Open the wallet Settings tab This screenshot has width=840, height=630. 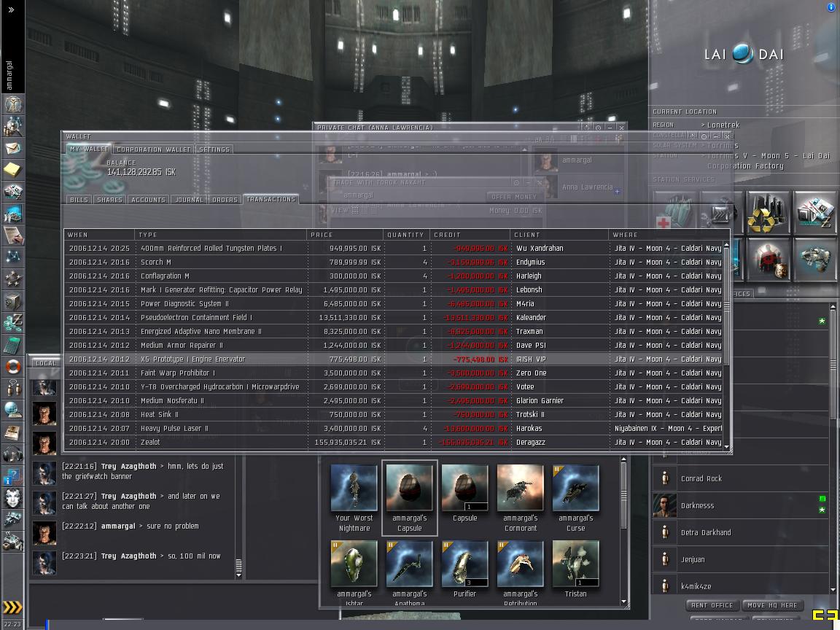(214, 149)
